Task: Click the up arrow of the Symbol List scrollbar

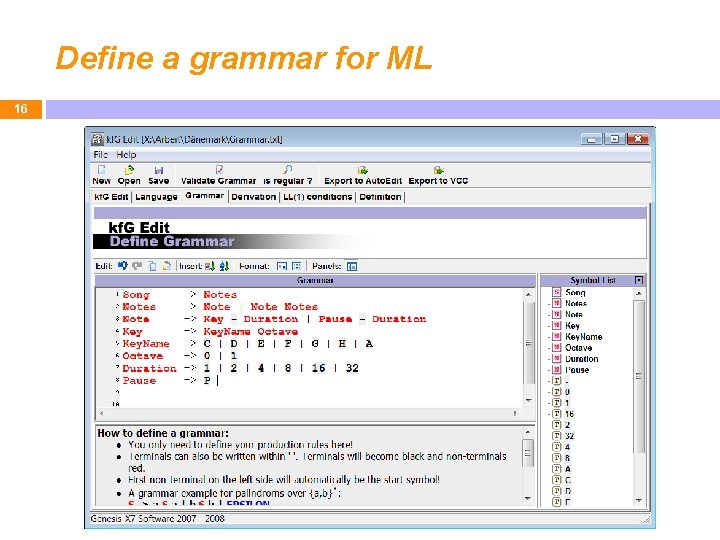Action: (639, 293)
